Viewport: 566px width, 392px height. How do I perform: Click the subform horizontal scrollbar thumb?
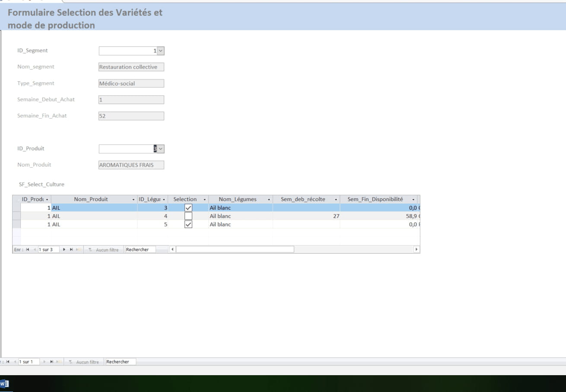[x=235, y=250]
